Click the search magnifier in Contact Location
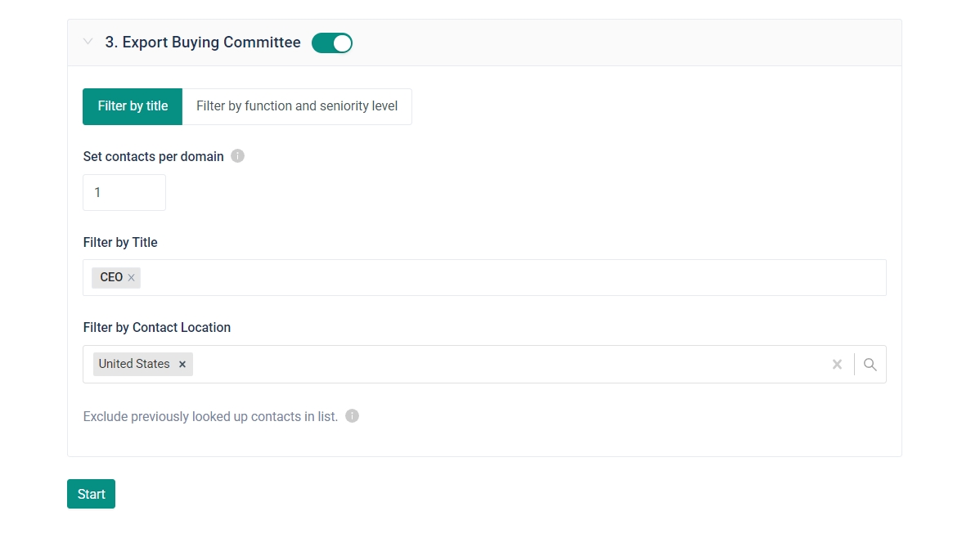 (870, 365)
